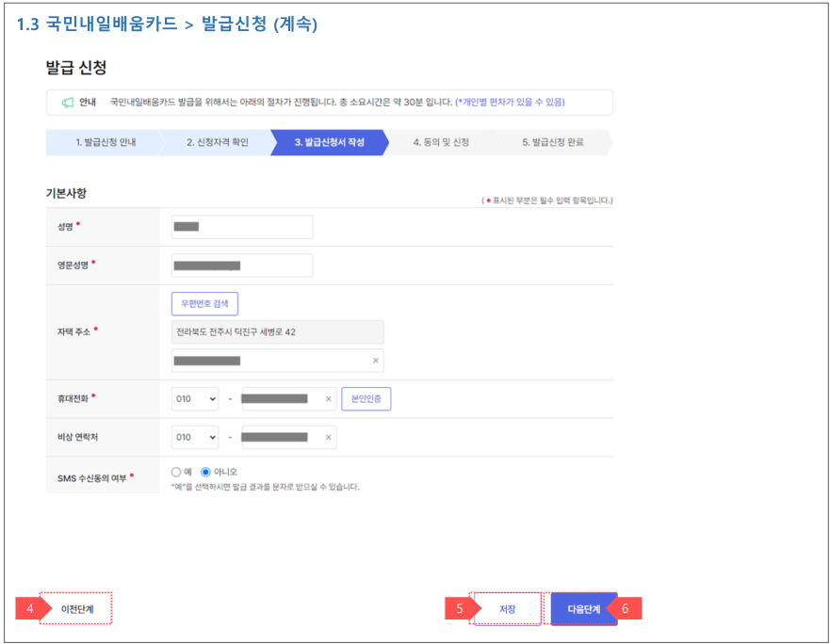This screenshot has width=830, height=644.
Task: Clear the detail address input with X icon
Action: coord(375,360)
